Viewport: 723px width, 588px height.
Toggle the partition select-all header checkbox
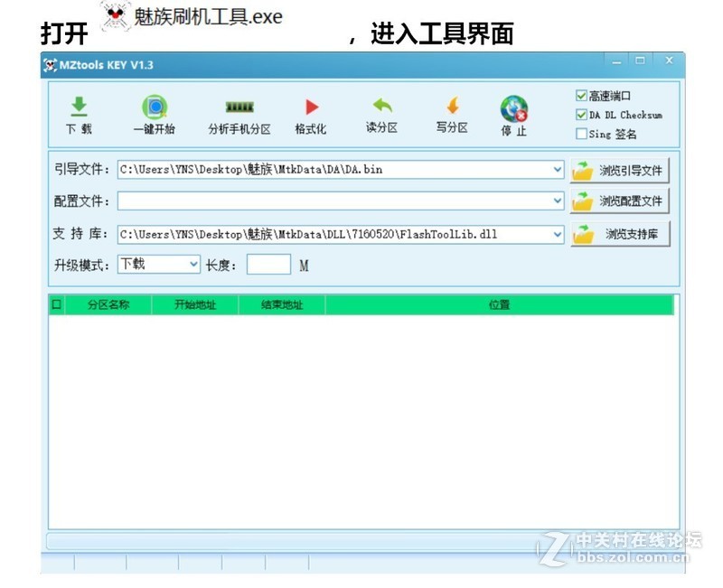click(55, 304)
